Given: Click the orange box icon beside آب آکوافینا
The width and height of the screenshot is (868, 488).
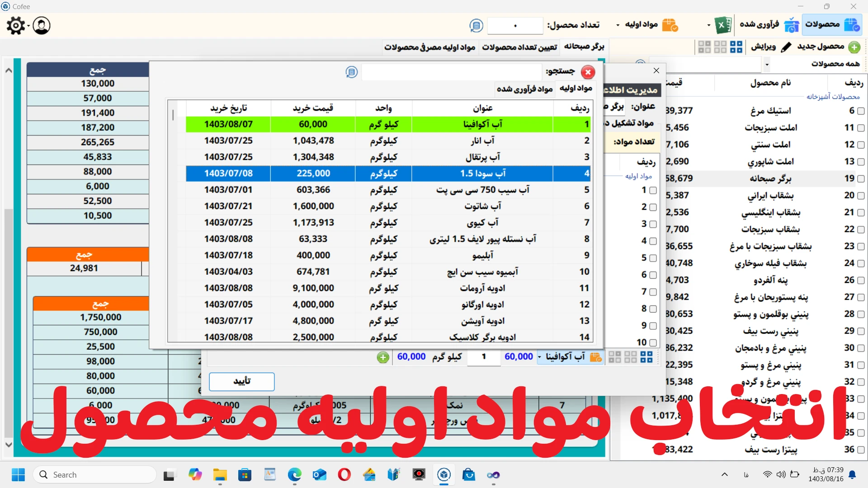Looking at the screenshot, I should click(595, 357).
